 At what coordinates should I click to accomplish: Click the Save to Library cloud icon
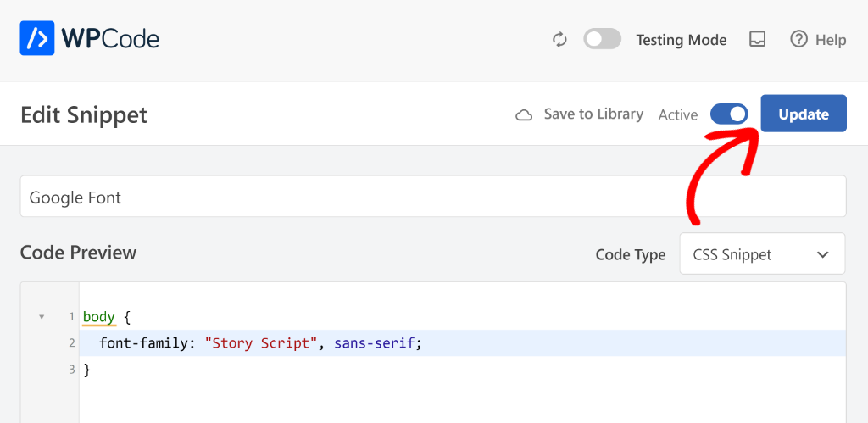(524, 115)
